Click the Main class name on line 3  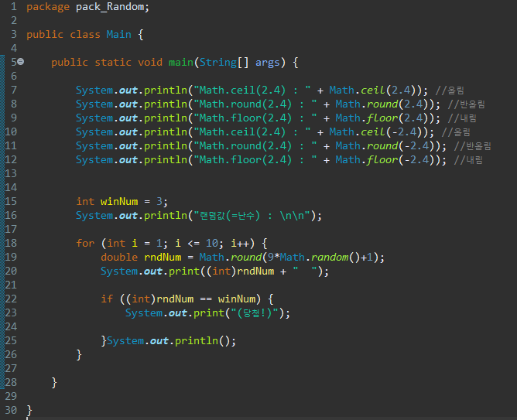tap(118, 34)
